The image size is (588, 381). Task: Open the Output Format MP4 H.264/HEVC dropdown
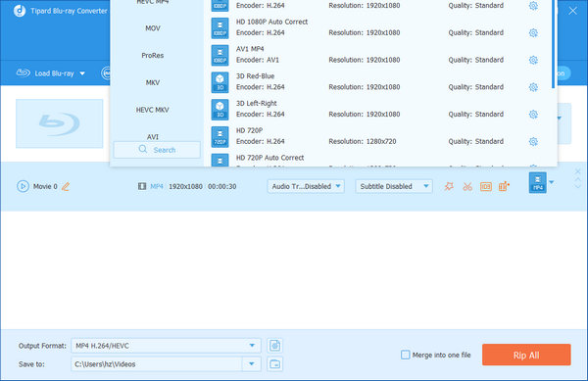(x=166, y=346)
